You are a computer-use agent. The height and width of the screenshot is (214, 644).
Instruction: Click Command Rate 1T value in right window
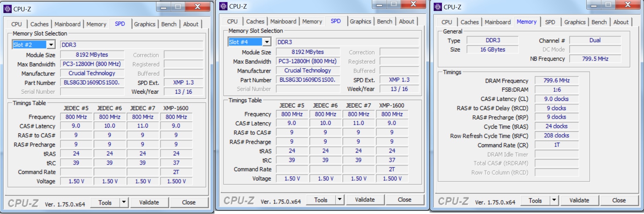pyautogui.click(x=556, y=145)
